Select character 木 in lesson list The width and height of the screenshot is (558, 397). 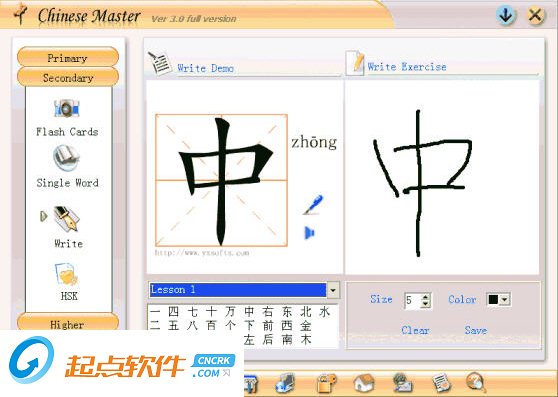tap(305, 339)
